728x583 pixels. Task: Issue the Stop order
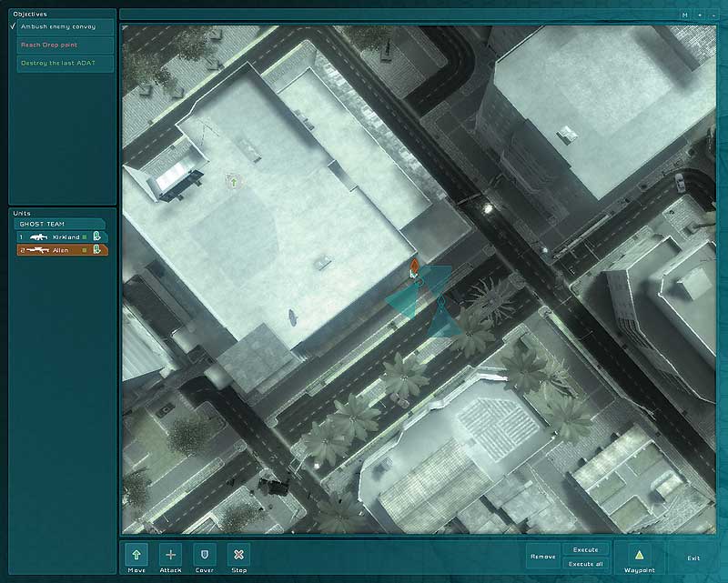click(238, 555)
